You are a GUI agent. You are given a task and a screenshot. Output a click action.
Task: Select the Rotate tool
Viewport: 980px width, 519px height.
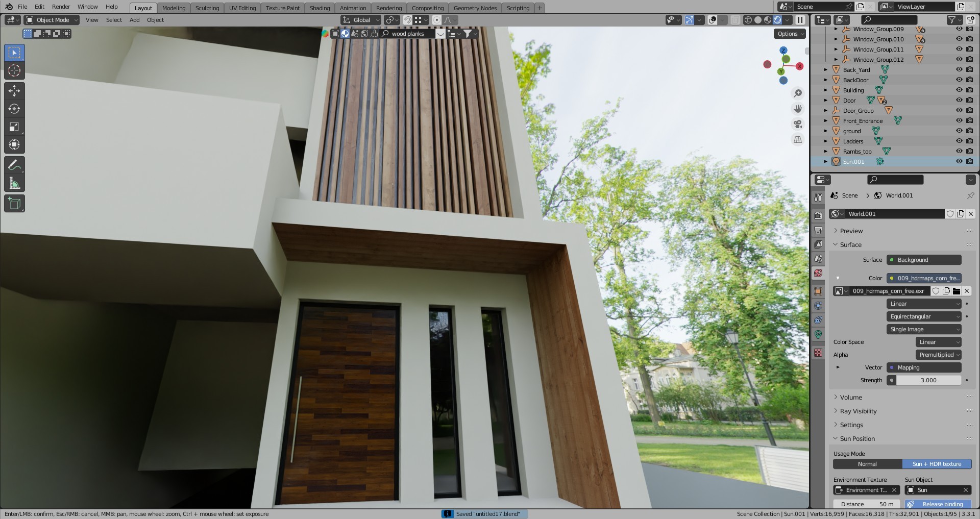click(x=14, y=109)
